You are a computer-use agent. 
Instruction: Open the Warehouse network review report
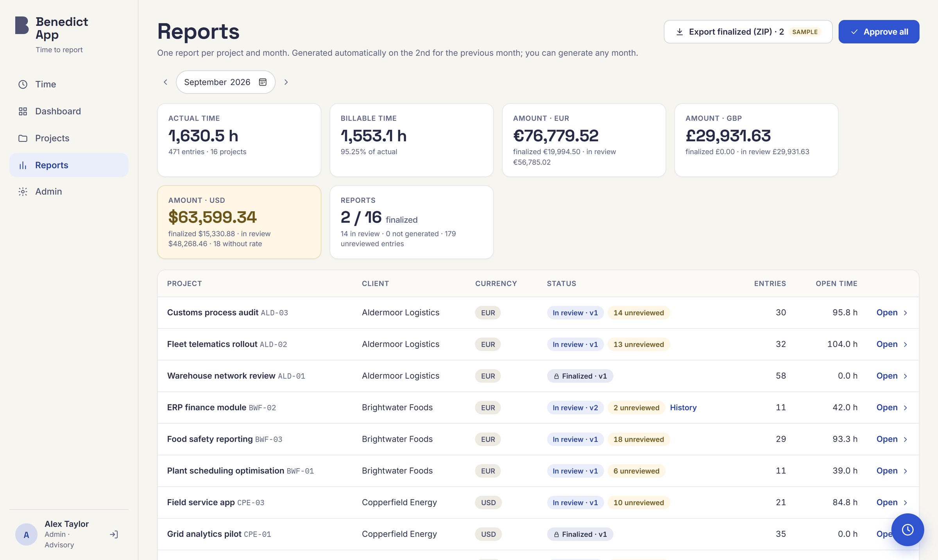891,376
